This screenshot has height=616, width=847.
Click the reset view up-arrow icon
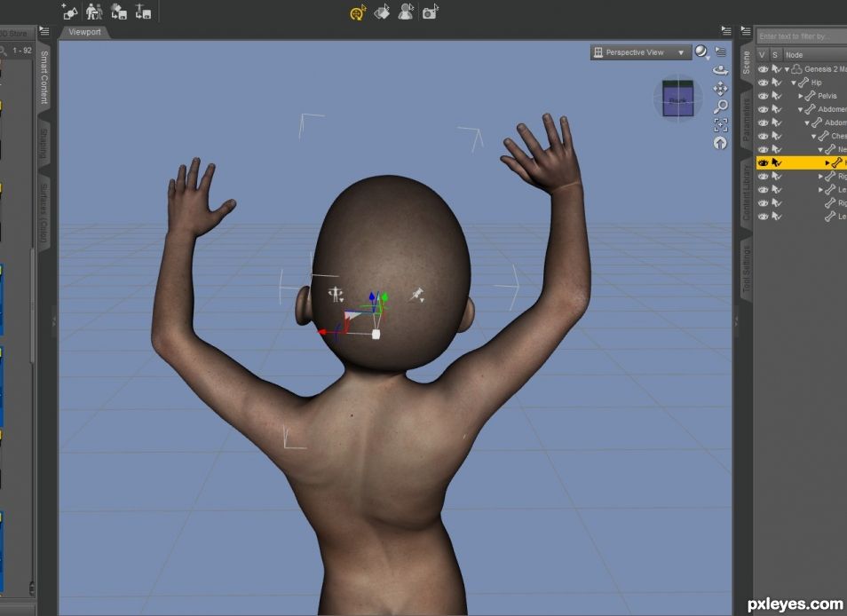(x=720, y=143)
